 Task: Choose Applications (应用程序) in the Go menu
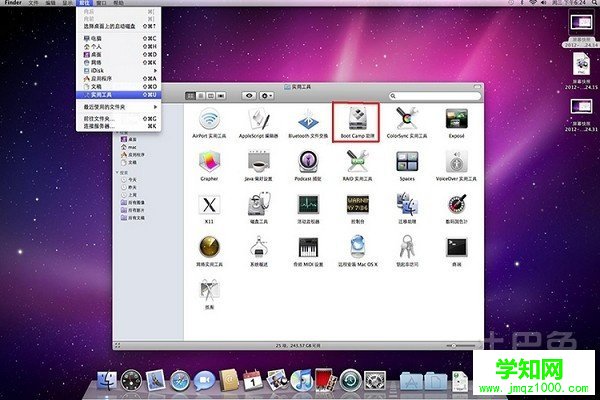pos(119,78)
